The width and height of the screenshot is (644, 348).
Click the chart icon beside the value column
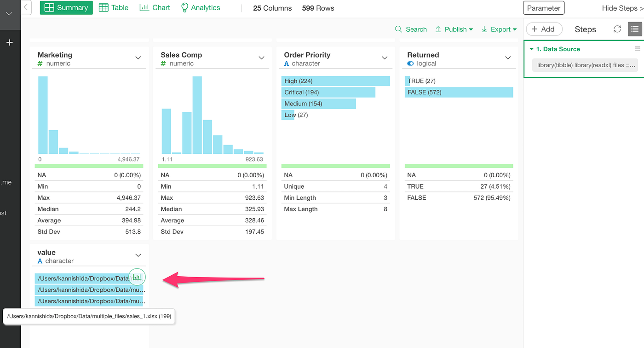(x=137, y=277)
